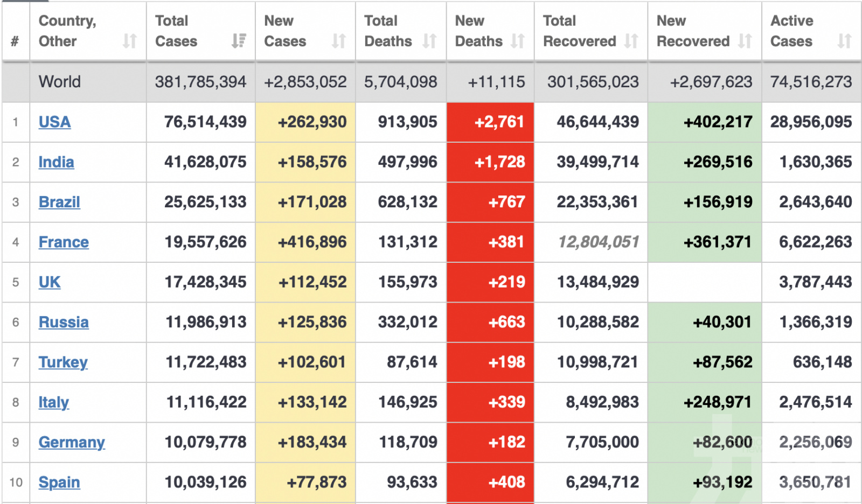Viewport: 862px width, 504px height.
Task: Select Germany total recovered 7,705,000
Action: [x=602, y=442]
